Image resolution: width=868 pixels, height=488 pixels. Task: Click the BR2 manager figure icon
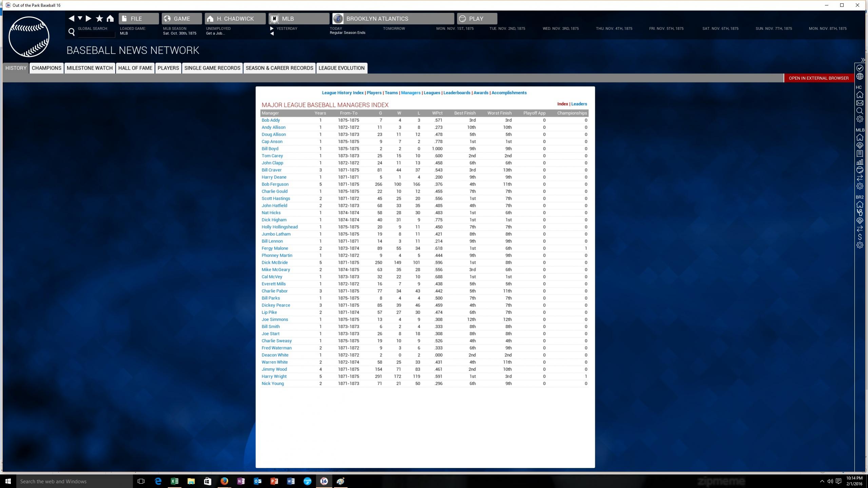860,213
